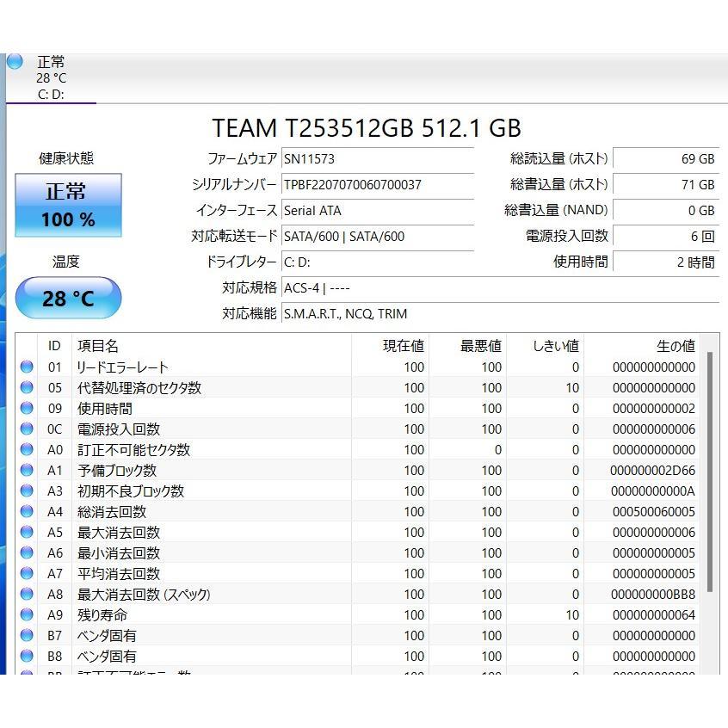Click the standard field ACS-4 | ----

(501, 288)
